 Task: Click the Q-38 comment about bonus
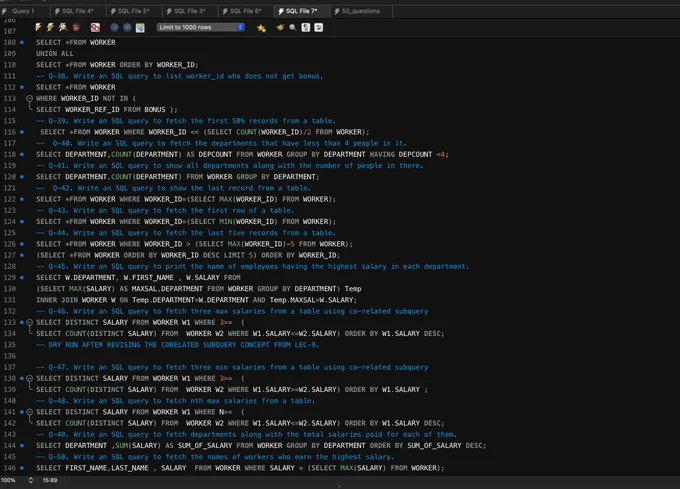click(x=180, y=76)
